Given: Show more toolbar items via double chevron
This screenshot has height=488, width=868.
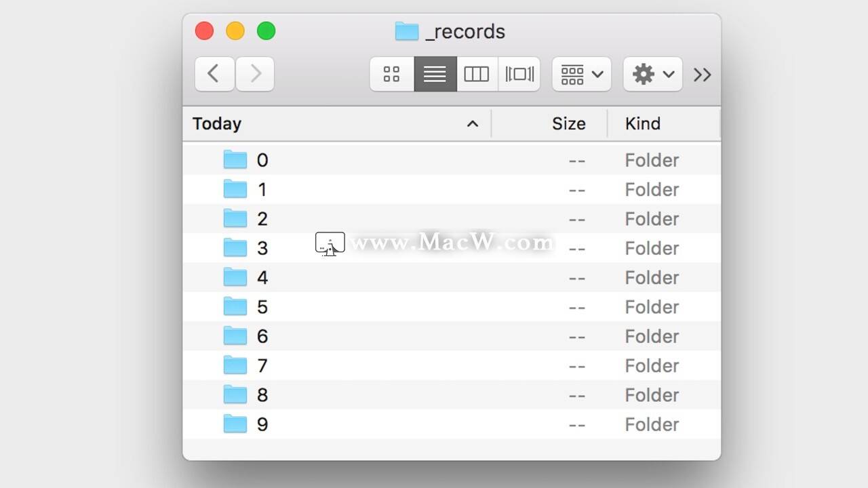Looking at the screenshot, I should (x=703, y=75).
